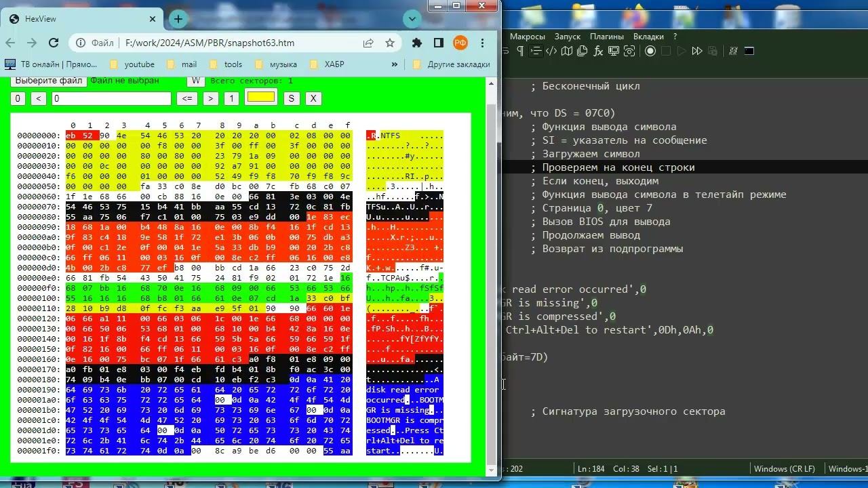
Task: Open a new browser tab
Action: [x=178, y=19]
